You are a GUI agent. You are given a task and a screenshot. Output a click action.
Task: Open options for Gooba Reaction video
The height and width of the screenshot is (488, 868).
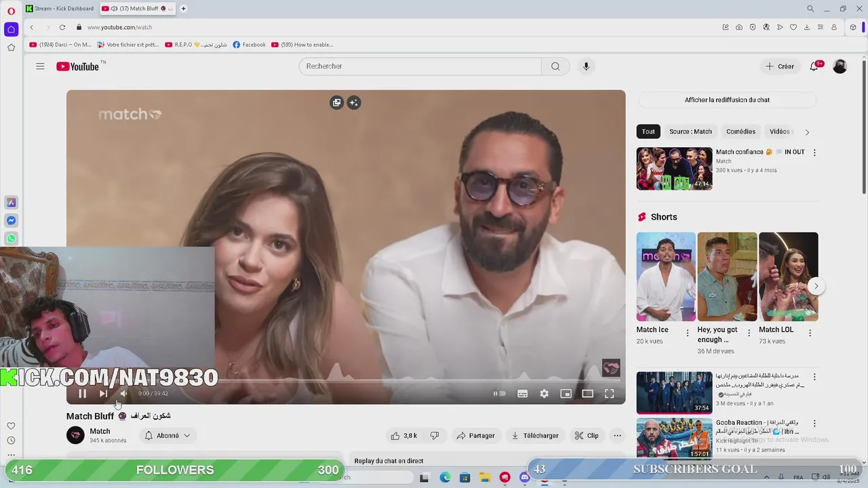click(814, 423)
